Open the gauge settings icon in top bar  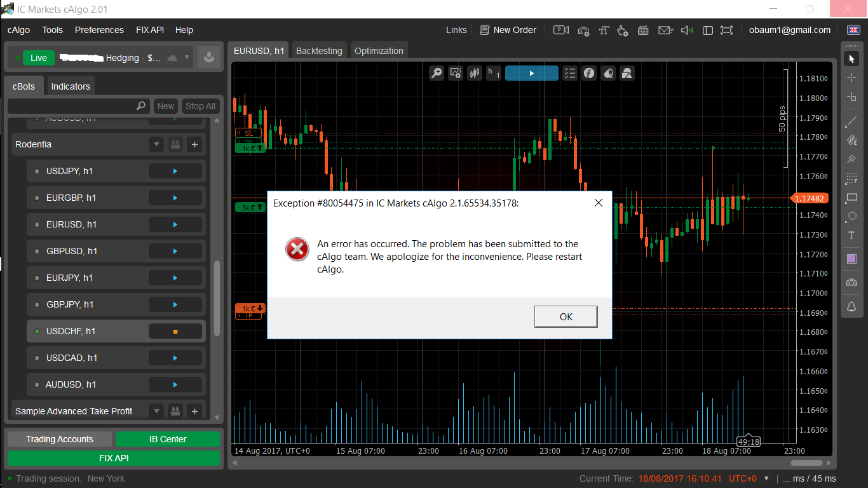pos(584,30)
